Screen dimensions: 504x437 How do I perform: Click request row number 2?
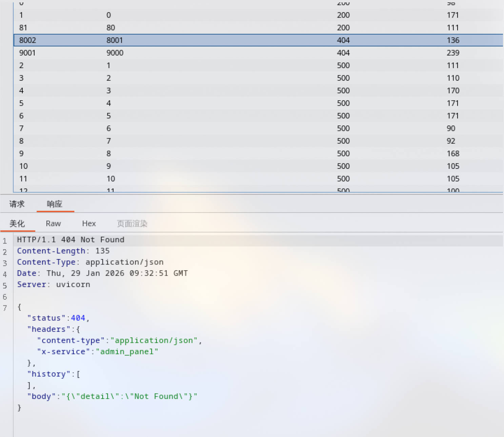point(258,65)
